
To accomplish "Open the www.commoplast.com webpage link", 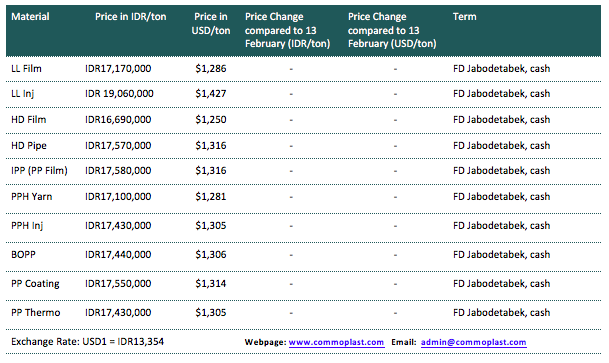I will [x=336, y=342].
